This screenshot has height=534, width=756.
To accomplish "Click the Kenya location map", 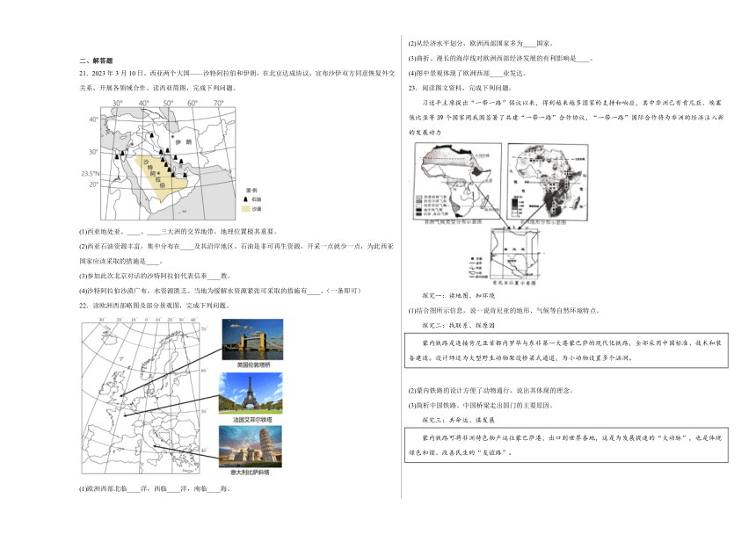I will (514, 254).
